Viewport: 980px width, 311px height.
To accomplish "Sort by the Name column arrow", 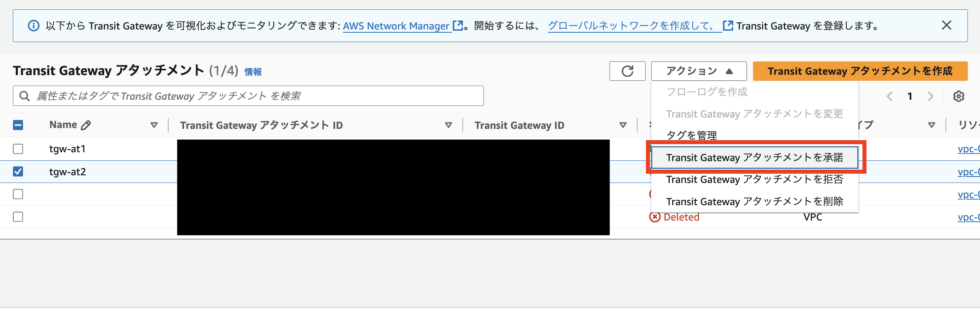I will [154, 125].
